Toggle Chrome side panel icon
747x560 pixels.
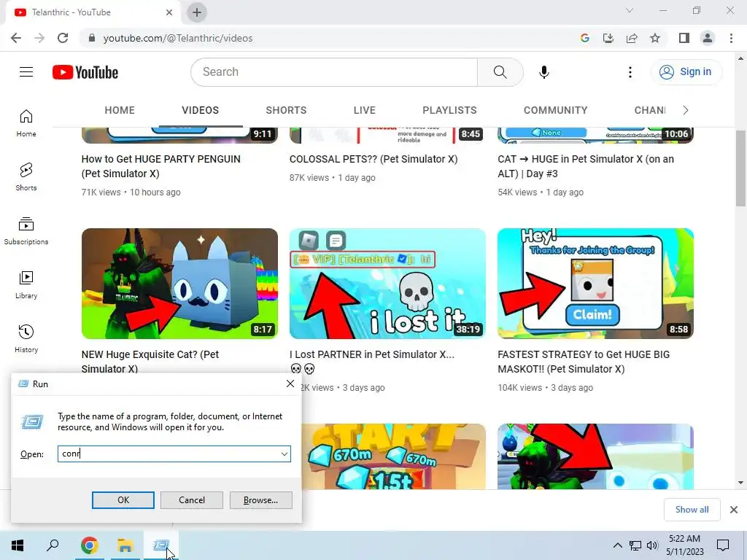[684, 38]
